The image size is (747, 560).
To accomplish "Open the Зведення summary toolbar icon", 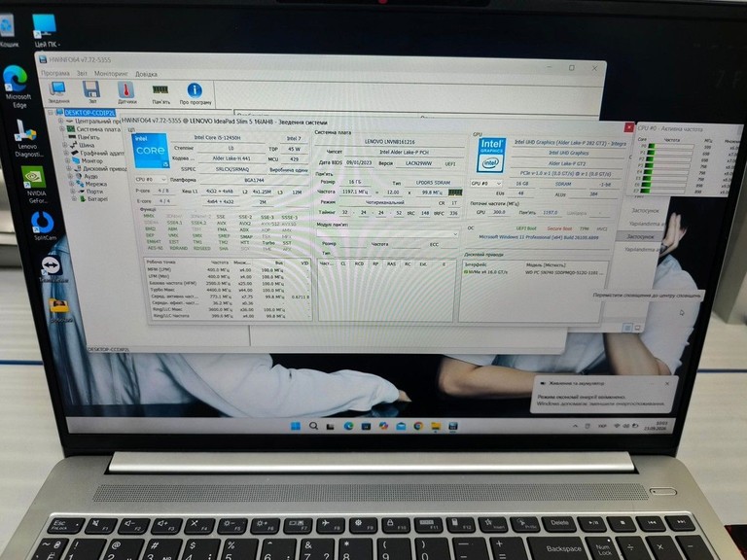I will pos(58,92).
